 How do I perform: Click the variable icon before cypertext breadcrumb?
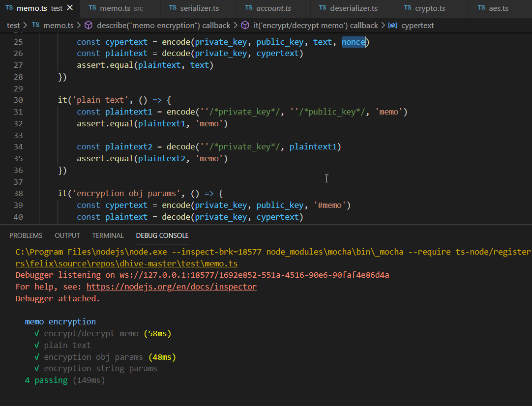tap(392, 26)
